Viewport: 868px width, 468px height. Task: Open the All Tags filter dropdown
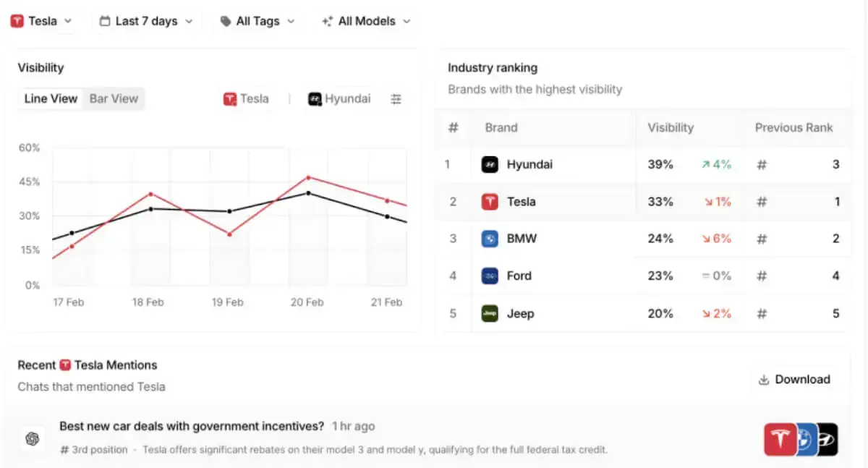point(258,21)
